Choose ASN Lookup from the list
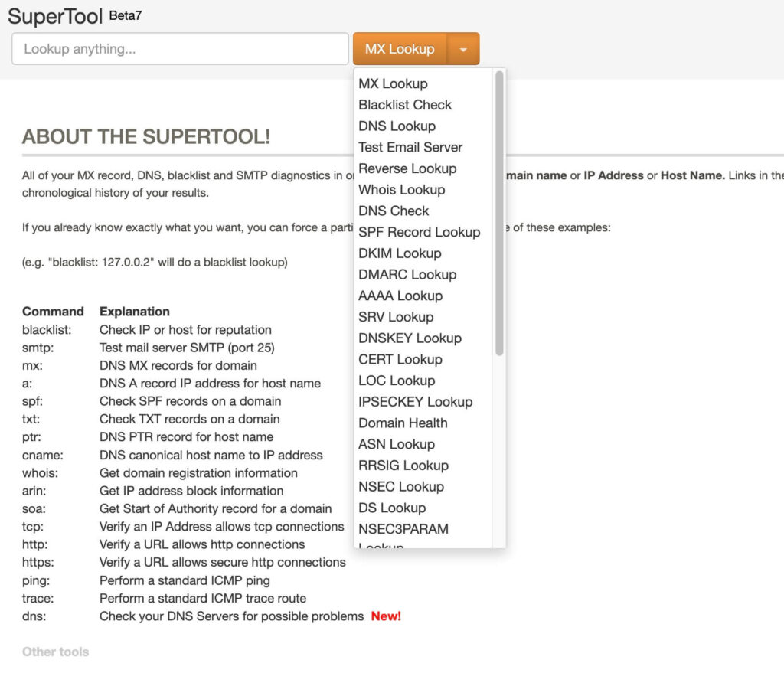This screenshot has height=673, width=784. coord(396,444)
